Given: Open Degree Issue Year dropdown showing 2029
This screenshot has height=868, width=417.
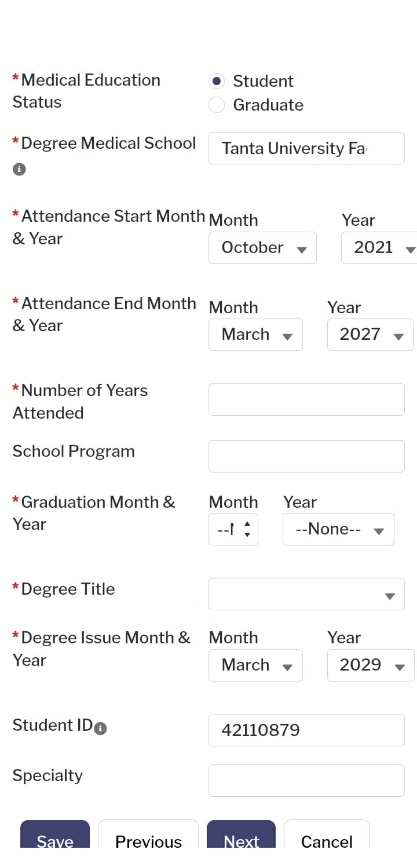Looking at the screenshot, I should click(x=371, y=665).
